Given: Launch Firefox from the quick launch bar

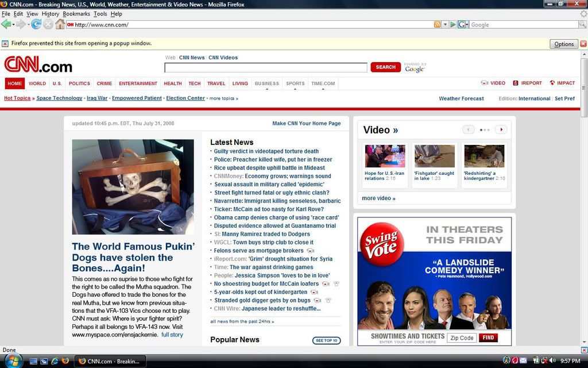Looking at the screenshot, I should click(65, 361).
